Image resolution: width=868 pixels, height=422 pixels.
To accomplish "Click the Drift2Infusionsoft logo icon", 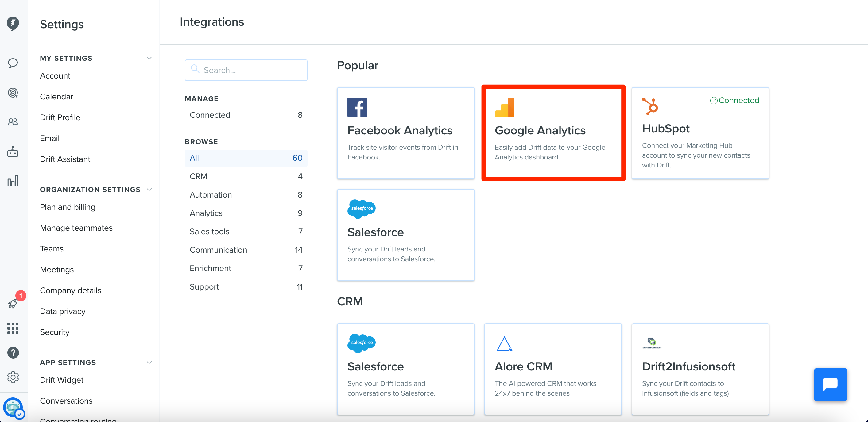I will point(652,343).
